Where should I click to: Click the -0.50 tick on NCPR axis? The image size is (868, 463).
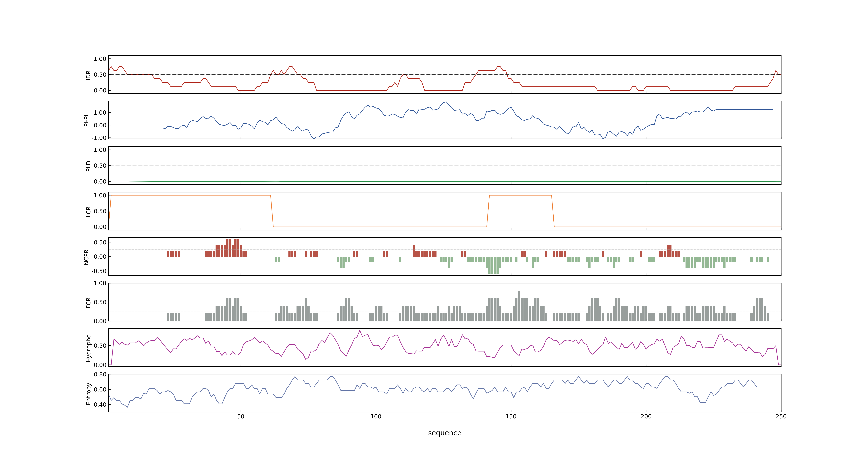(99, 271)
